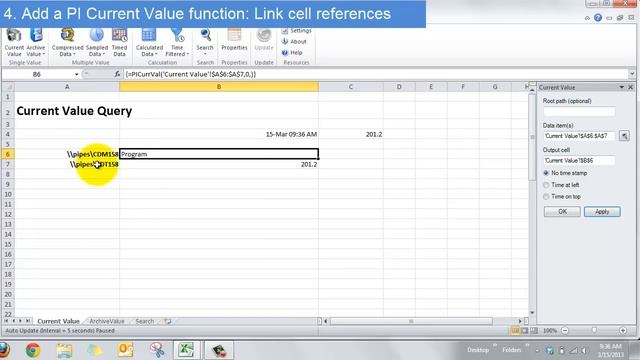Open the Excel help question mark icon
This screenshot has width=640, height=360.
click(x=598, y=18)
